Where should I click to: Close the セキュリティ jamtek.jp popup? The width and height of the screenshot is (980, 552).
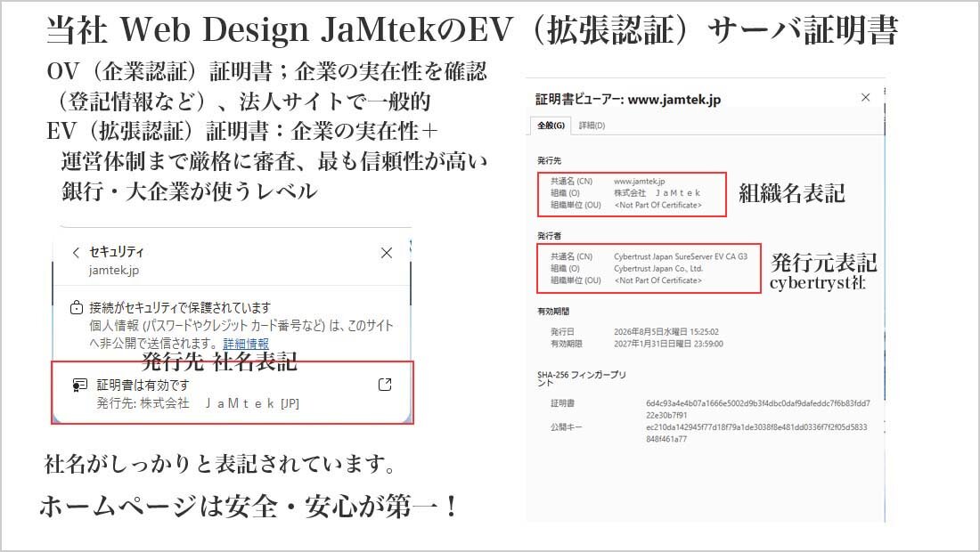click(387, 252)
